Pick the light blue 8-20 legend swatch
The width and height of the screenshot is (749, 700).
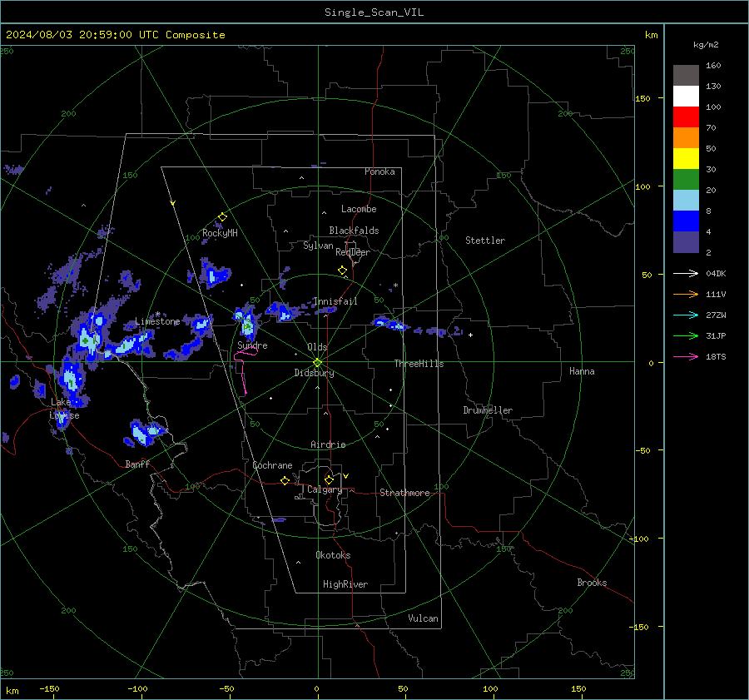[686, 201]
